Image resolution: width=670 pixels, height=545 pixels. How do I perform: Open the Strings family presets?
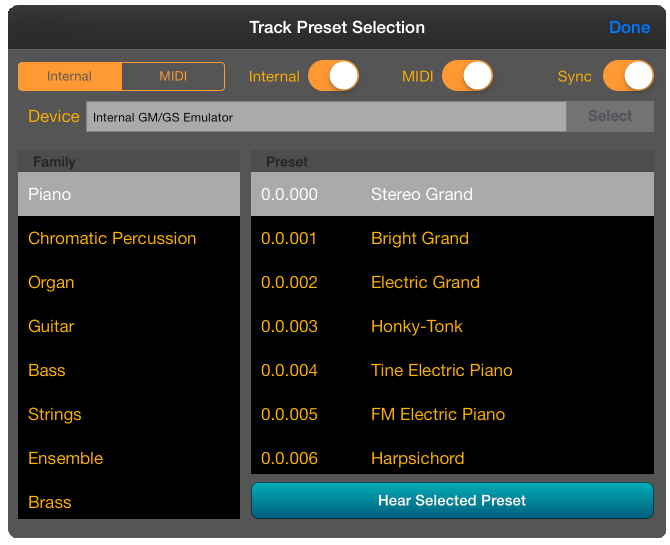[x=129, y=414]
